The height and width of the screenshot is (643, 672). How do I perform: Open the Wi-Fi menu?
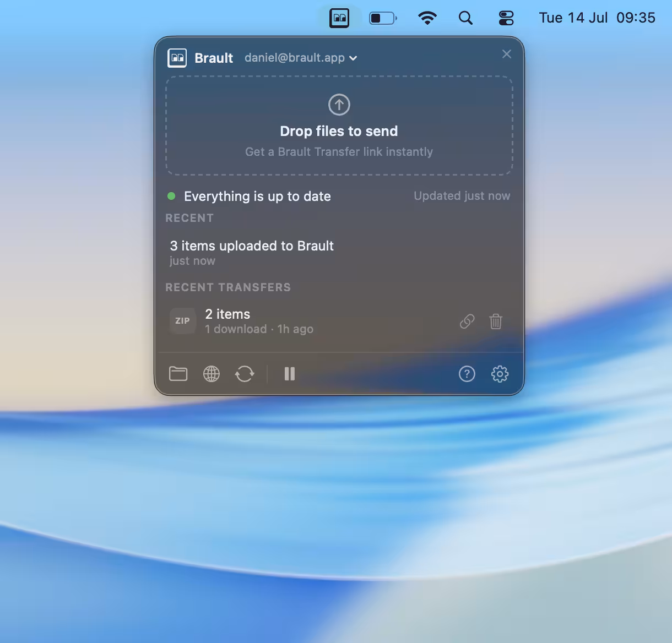427,18
